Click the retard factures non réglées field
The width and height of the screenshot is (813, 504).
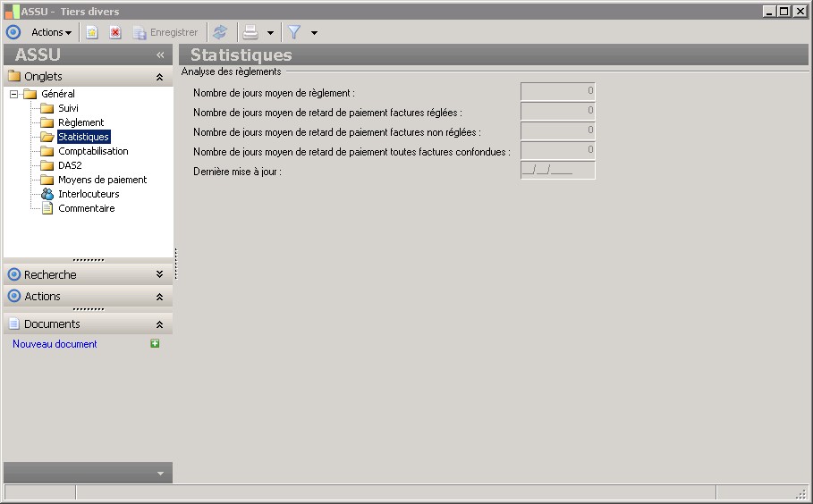pyautogui.click(x=558, y=130)
